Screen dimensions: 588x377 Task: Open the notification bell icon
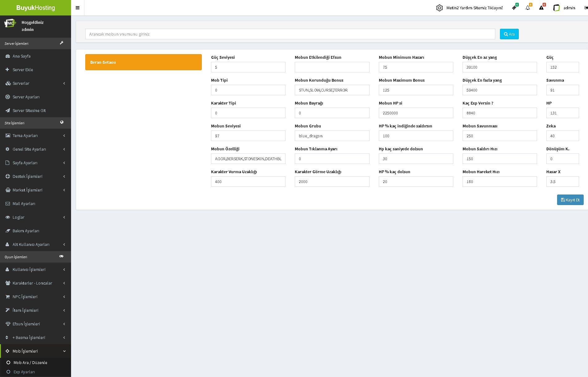tap(528, 8)
